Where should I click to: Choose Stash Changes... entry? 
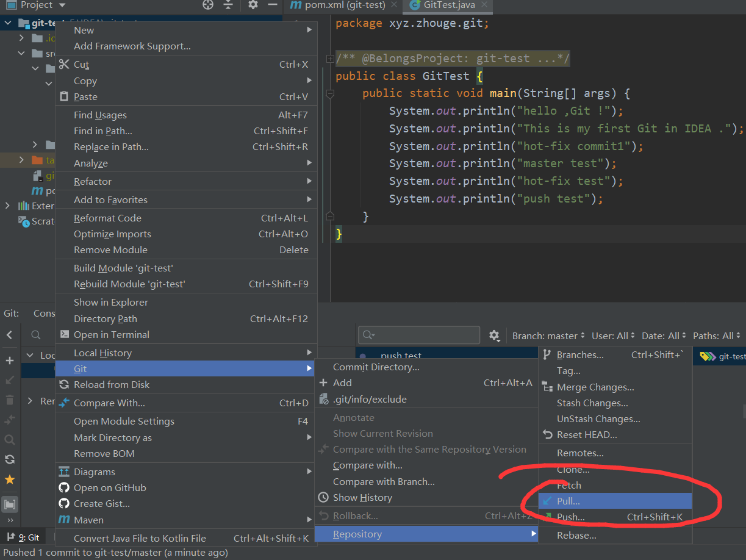point(615,403)
